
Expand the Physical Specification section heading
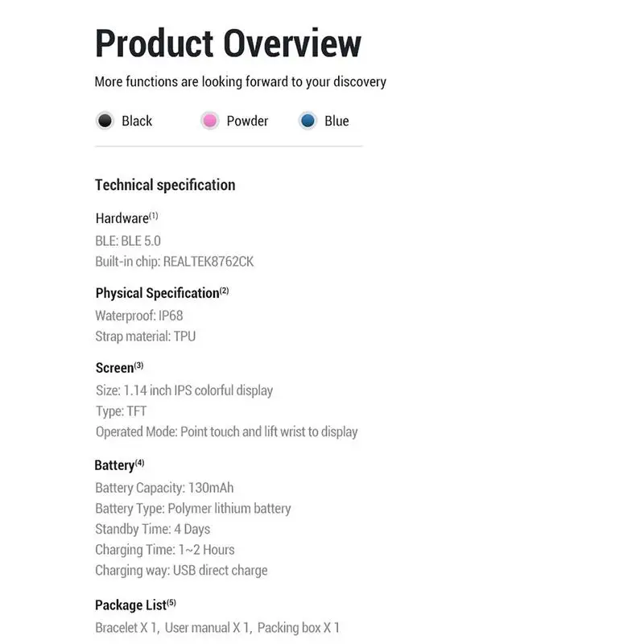point(158,293)
